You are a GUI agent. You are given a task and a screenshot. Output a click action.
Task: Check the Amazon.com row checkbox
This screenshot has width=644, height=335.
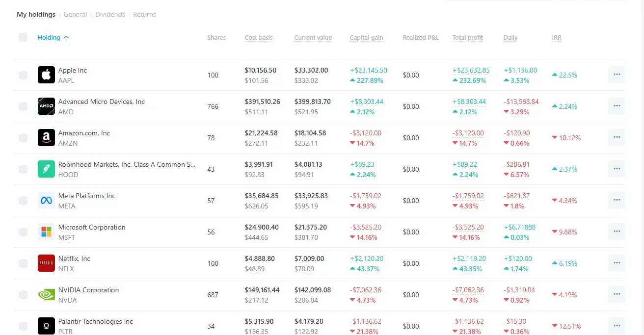[23, 138]
